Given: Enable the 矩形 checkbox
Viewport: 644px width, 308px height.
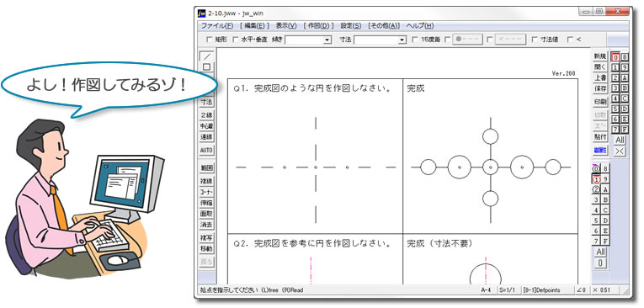Looking at the screenshot, I should (209, 40).
